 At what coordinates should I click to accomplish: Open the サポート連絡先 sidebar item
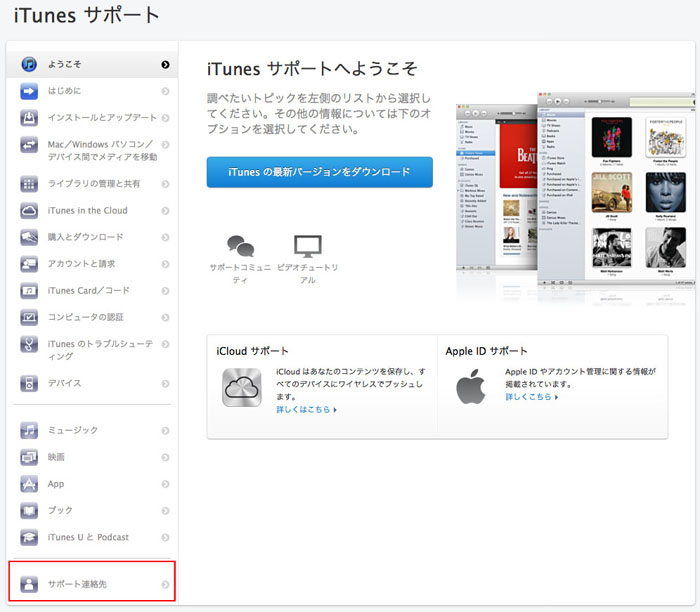pyautogui.click(x=92, y=584)
